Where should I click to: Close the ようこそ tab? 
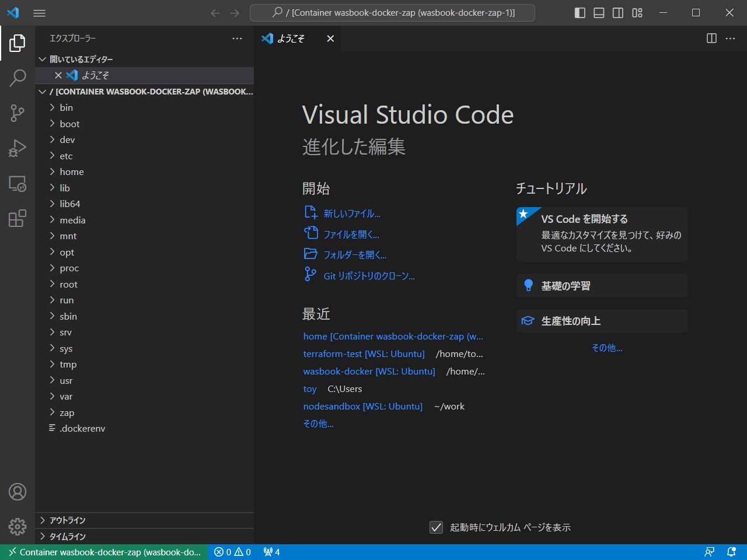coord(330,38)
